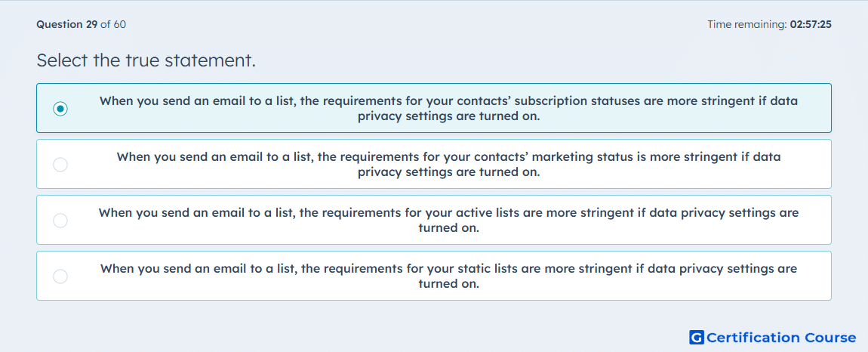The height and width of the screenshot is (352, 868).
Task: Click the contacts' subscription statuses answer text
Action: [x=448, y=109]
